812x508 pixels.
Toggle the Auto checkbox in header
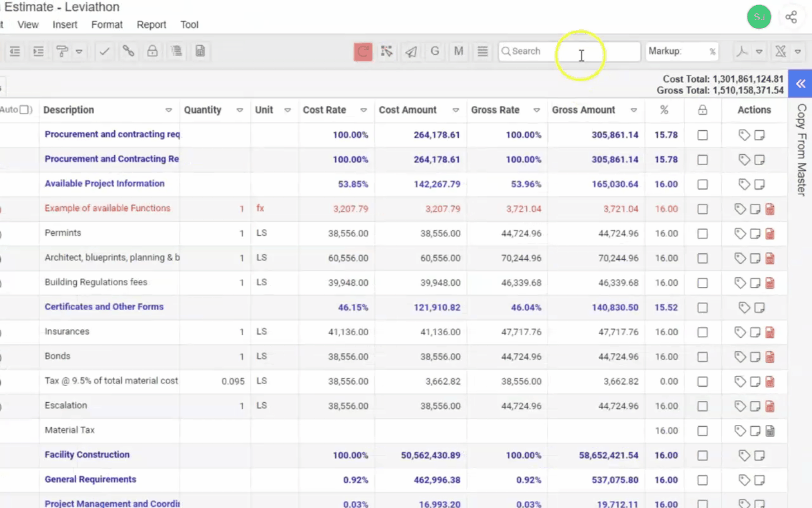pyautogui.click(x=24, y=110)
